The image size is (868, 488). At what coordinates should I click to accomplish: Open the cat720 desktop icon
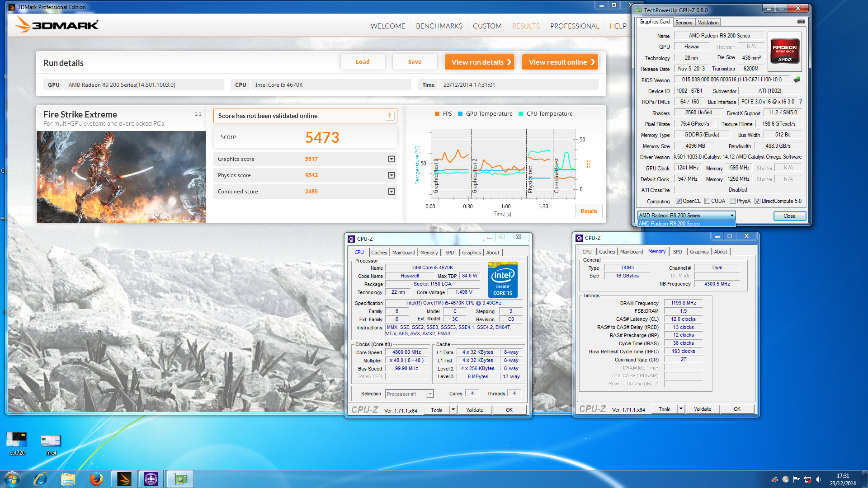point(17,443)
